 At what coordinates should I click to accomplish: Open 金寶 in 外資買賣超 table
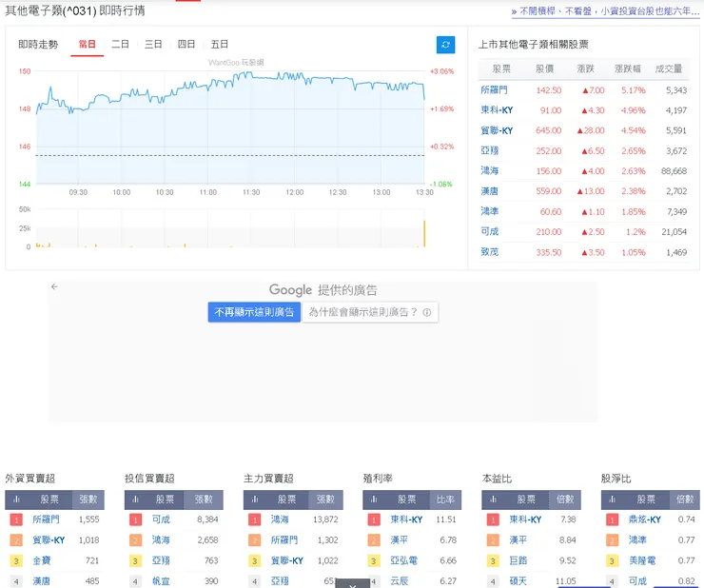[x=41, y=560]
